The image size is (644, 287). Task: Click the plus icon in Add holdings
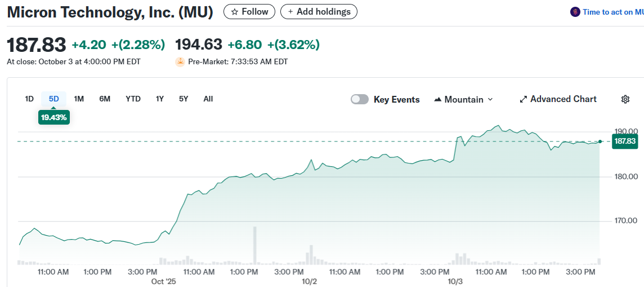click(290, 12)
